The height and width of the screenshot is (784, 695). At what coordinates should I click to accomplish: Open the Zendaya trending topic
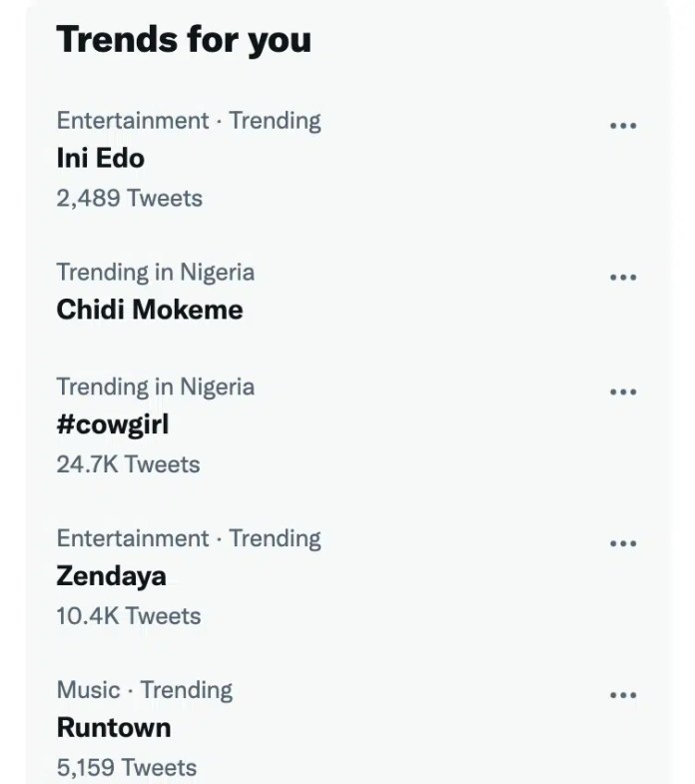111,576
